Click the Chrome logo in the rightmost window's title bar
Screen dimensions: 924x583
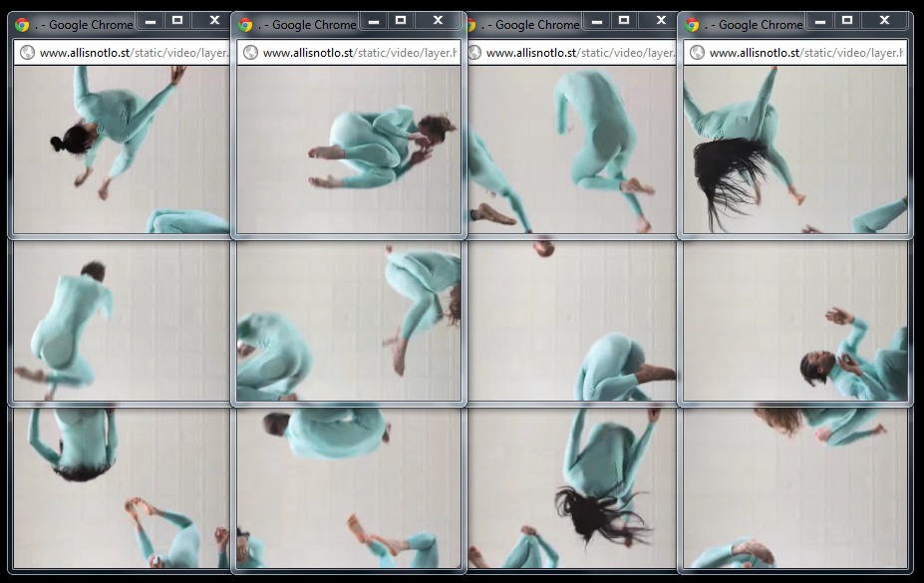pos(693,25)
